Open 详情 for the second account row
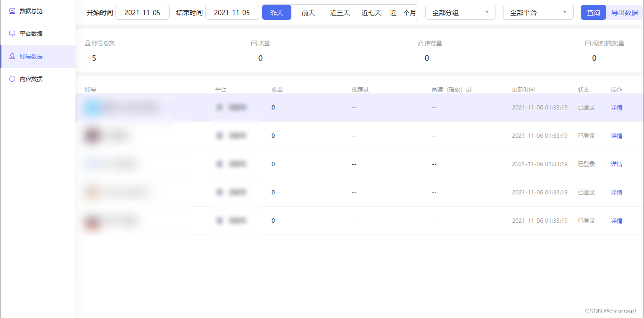Viewport: 644px width, 318px height. coord(617,136)
